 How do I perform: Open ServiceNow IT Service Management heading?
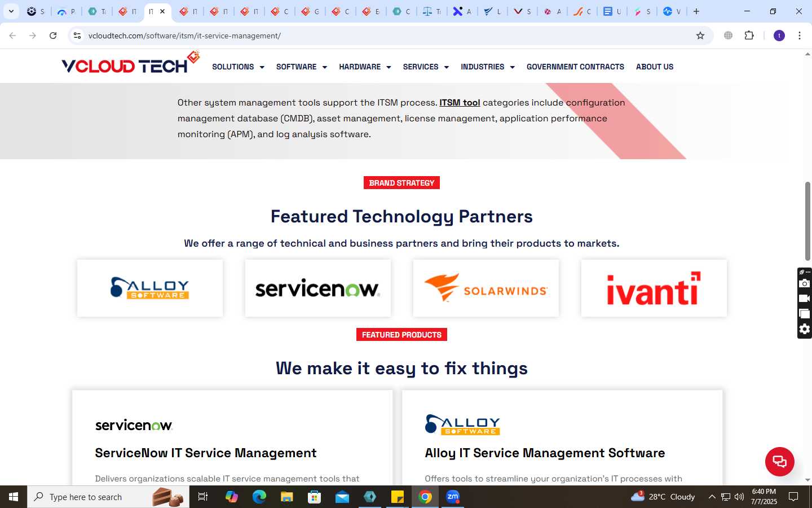pyautogui.click(x=206, y=453)
